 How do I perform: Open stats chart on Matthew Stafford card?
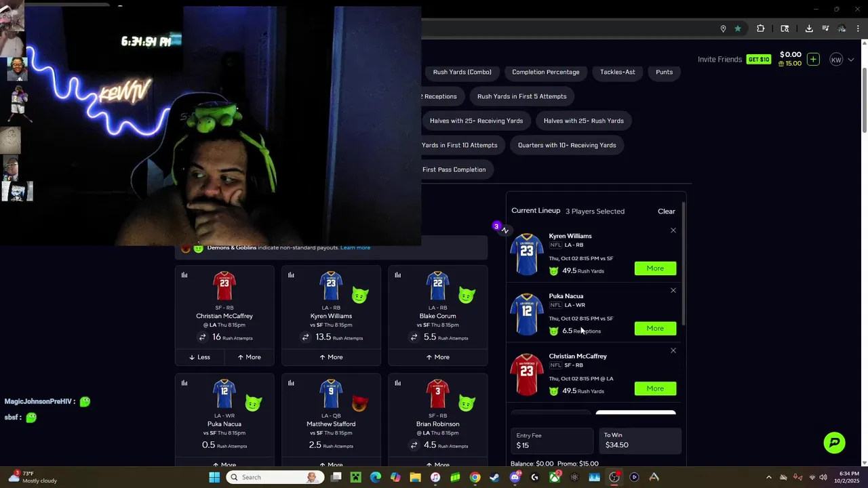pos(291,383)
